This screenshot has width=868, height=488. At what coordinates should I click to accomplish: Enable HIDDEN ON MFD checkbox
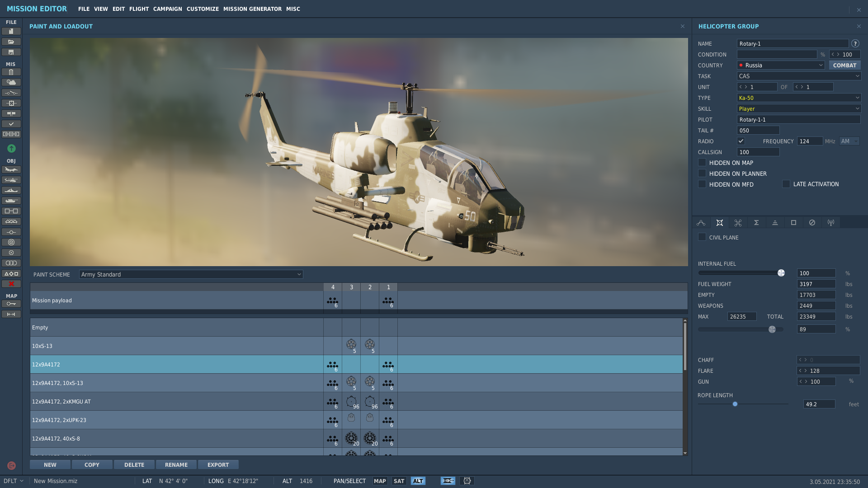(x=702, y=184)
